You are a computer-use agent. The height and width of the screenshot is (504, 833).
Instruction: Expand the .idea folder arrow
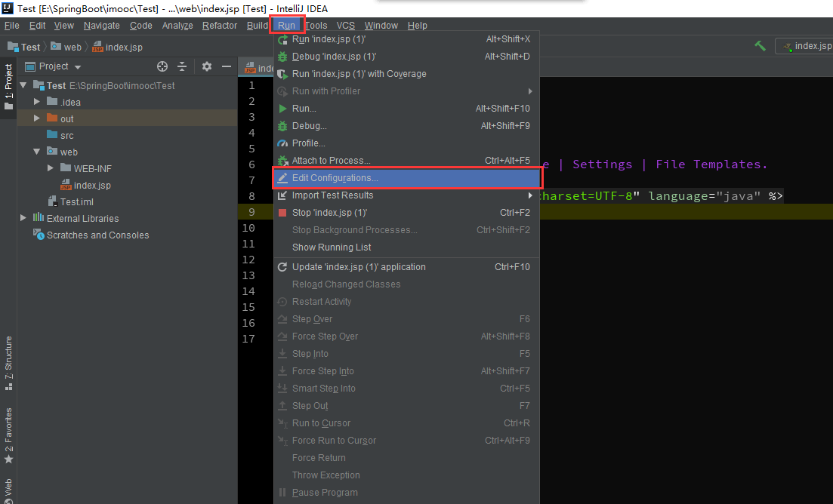pos(37,102)
